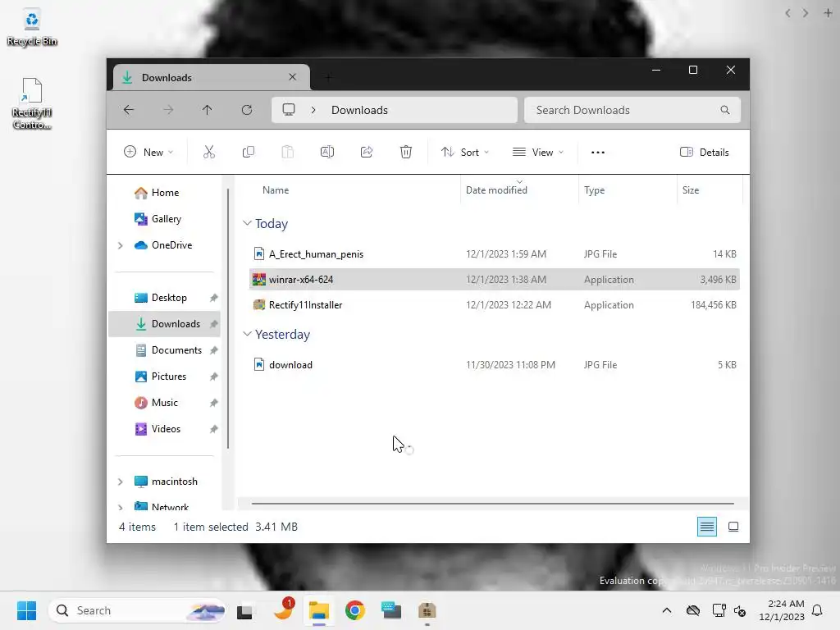The image size is (840, 630).
Task: Open the Windows Start menu
Action: [x=26, y=610]
